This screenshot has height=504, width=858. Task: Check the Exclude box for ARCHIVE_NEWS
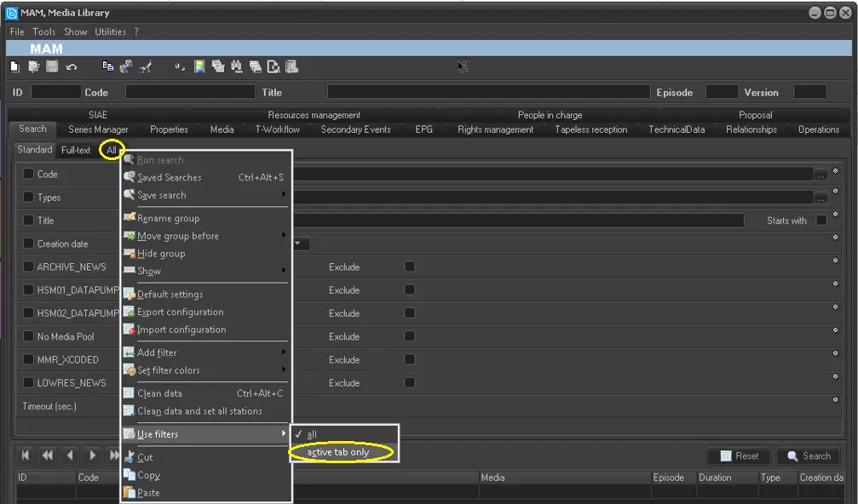410,266
